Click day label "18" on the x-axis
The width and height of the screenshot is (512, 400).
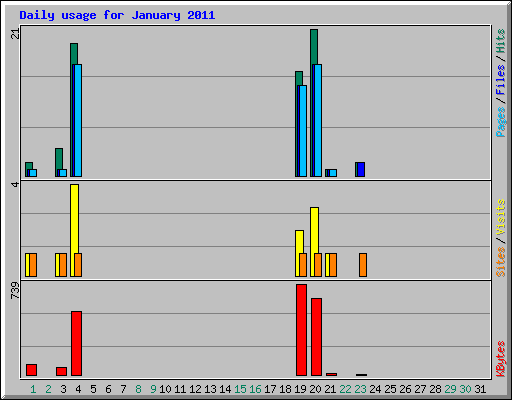(285, 389)
